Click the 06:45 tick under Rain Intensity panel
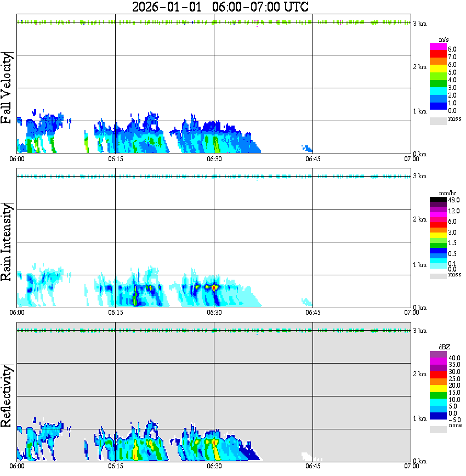The width and height of the screenshot is (466, 476). click(x=313, y=313)
